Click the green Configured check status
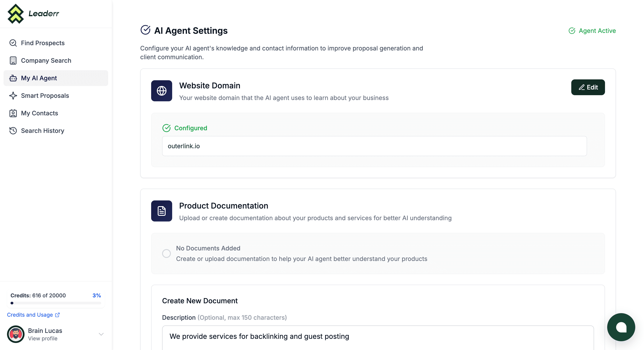 pos(185,128)
